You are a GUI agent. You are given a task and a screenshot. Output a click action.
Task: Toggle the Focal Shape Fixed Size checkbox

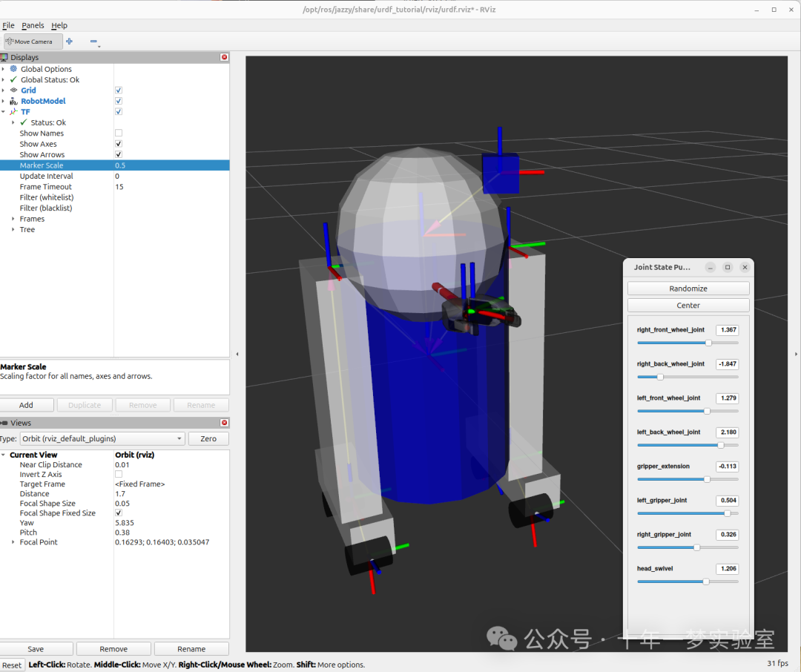pyautogui.click(x=119, y=513)
